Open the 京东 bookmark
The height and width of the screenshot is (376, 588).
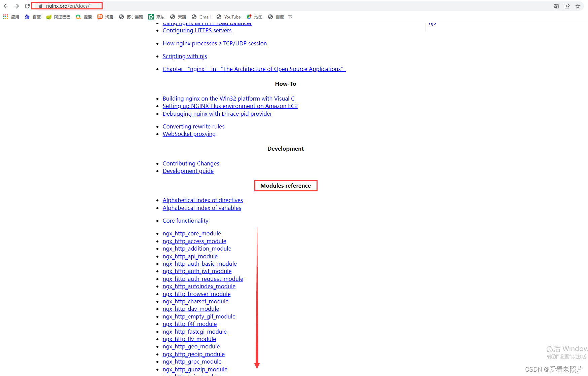(156, 17)
